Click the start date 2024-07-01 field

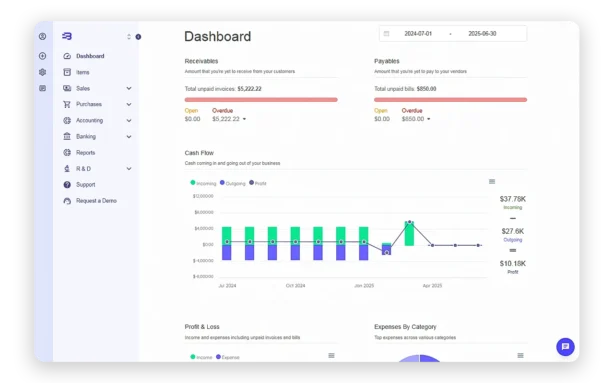pyautogui.click(x=418, y=34)
